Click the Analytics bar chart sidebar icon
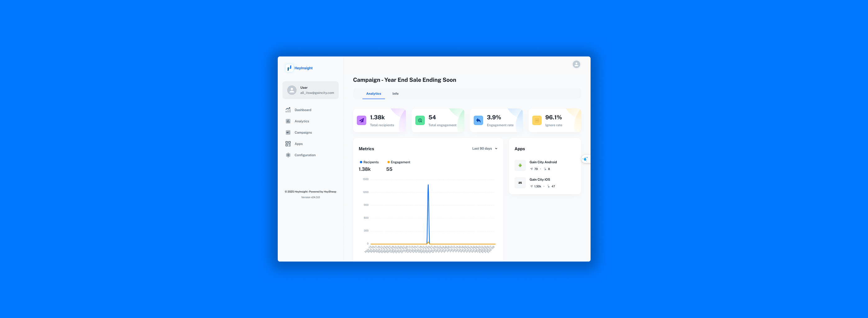Viewport: 868px width, 318px height. (x=288, y=121)
